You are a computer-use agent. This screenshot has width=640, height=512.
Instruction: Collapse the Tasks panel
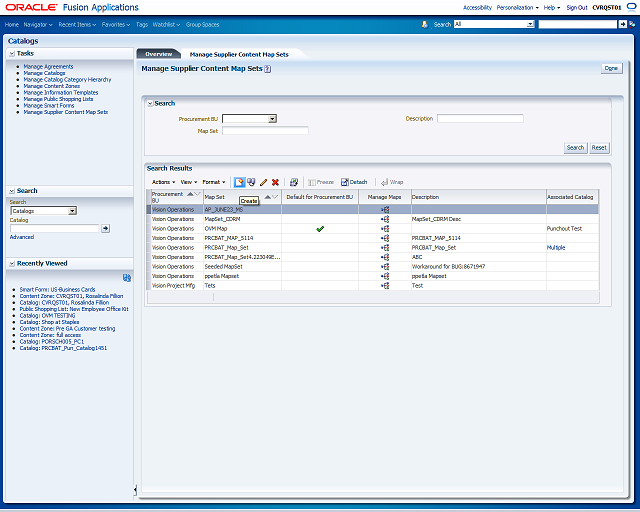pos(12,53)
